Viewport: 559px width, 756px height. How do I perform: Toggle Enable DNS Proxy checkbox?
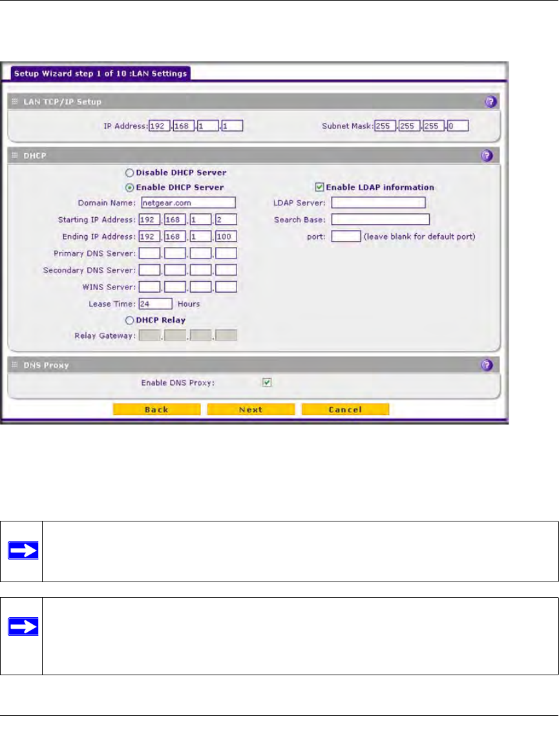267,383
